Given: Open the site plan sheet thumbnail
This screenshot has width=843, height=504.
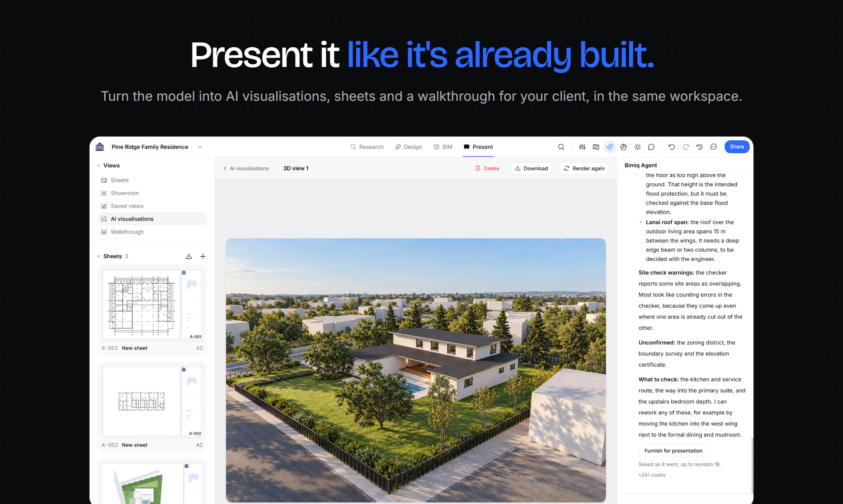Looking at the screenshot, I should [x=152, y=483].
